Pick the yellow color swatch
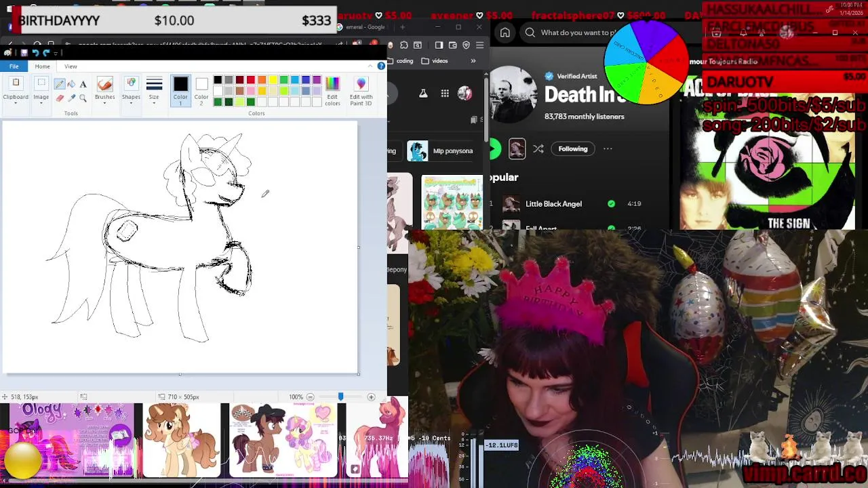 (273, 80)
